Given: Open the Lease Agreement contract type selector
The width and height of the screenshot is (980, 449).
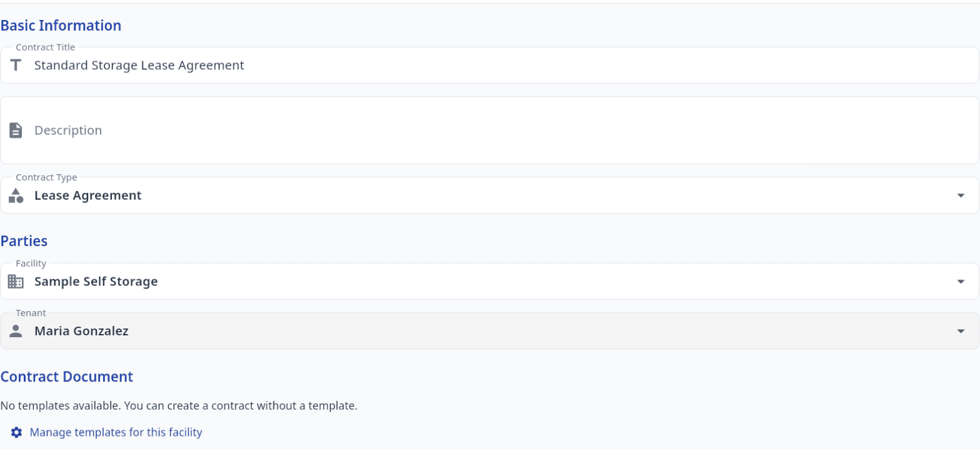Looking at the screenshot, I should 489,195.
